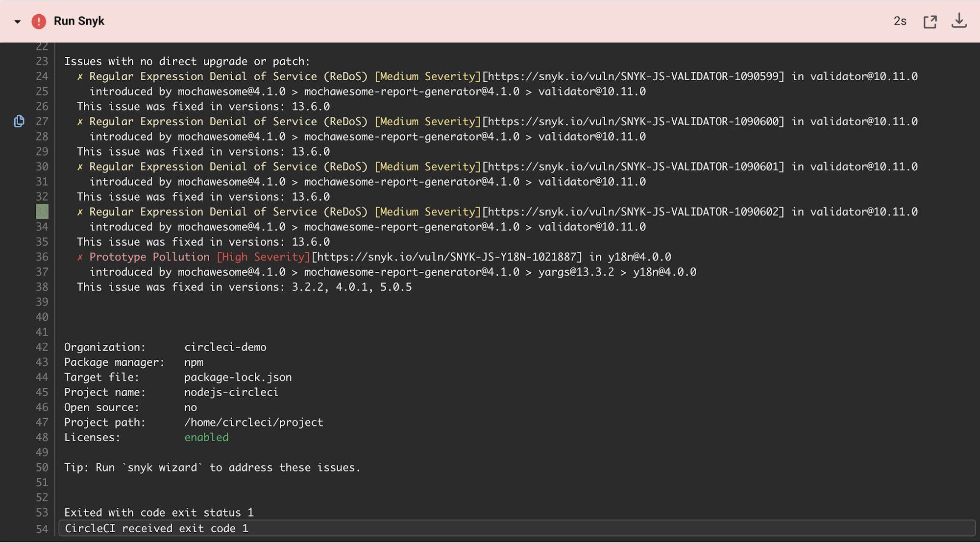Select the external link icon in the header

coord(930,21)
